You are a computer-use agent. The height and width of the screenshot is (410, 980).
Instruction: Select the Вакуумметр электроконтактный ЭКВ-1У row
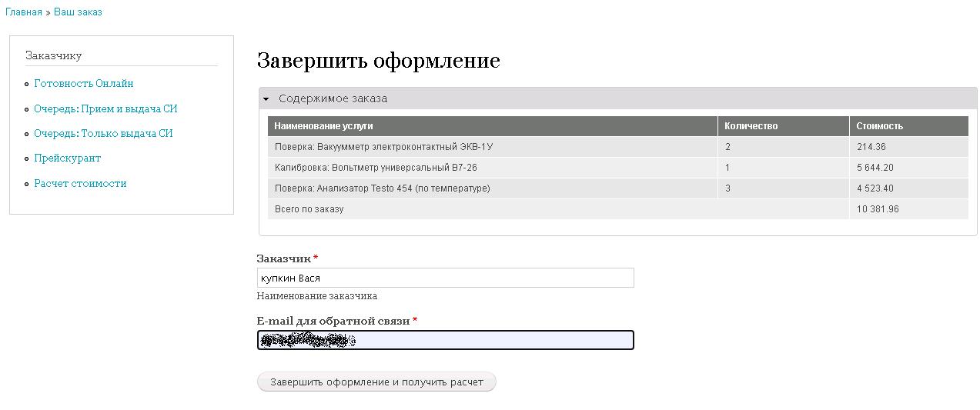[618, 147]
